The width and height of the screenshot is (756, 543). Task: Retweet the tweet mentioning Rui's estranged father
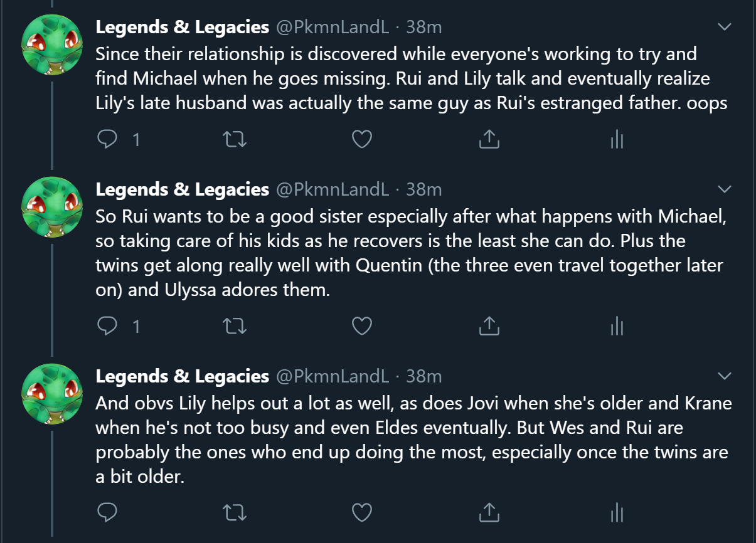(235, 139)
